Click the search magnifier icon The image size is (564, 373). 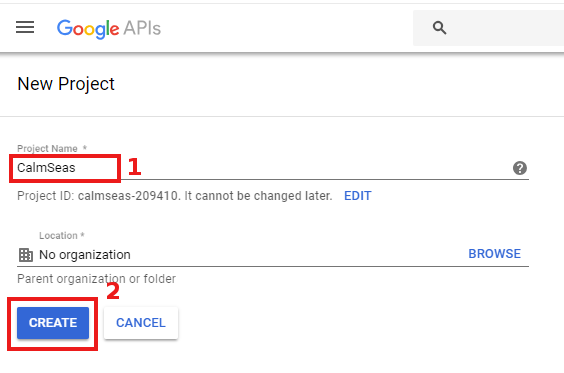pyautogui.click(x=439, y=28)
